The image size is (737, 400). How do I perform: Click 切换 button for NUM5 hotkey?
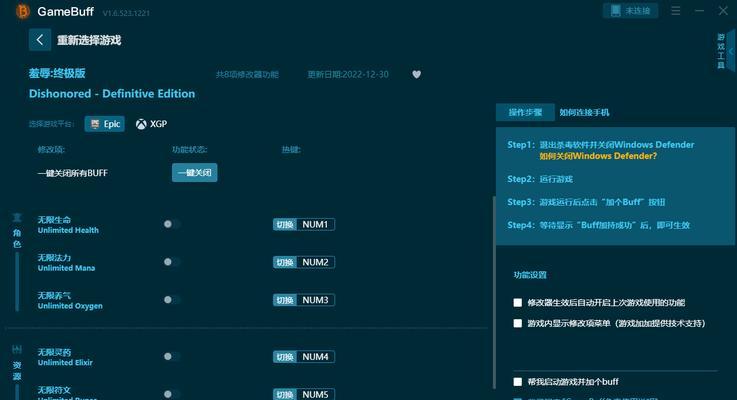point(285,394)
